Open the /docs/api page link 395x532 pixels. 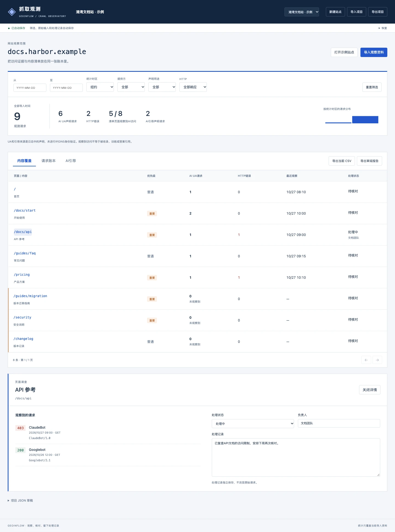point(23,232)
